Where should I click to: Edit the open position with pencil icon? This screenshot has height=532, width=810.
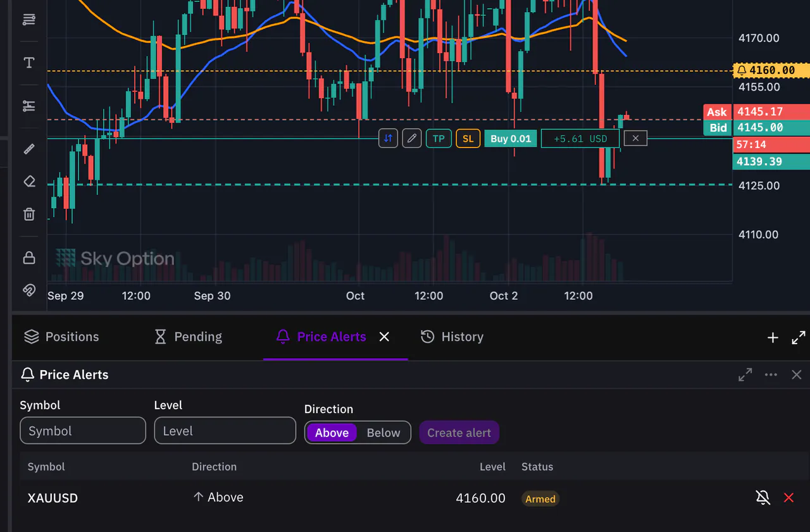pos(412,139)
